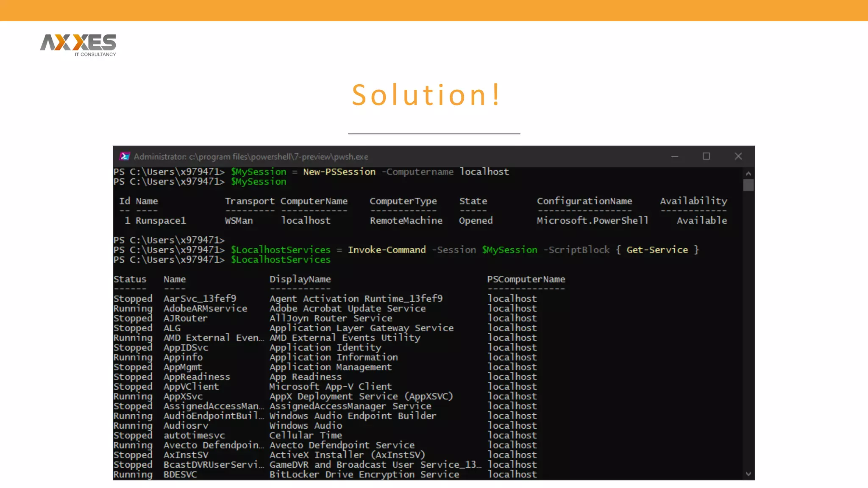Click the window title path text
Viewport: 868px width, 488px height.
click(x=251, y=157)
